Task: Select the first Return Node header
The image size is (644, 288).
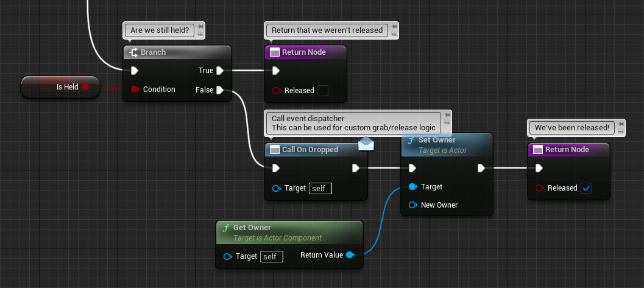Action: coord(306,52)
